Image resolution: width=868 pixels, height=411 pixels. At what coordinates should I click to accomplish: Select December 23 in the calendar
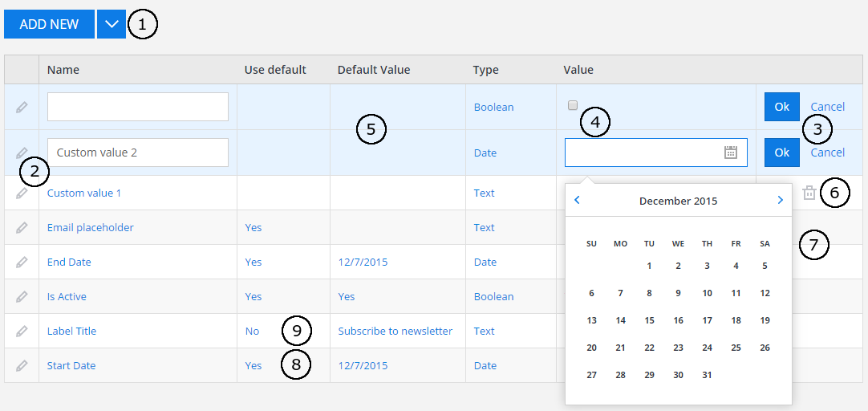click(x=678, y=348)
